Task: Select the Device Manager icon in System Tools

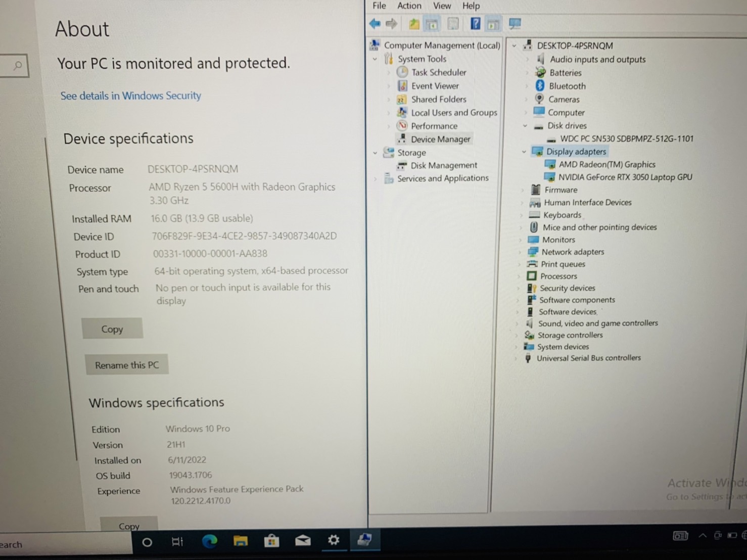Action: 402,138
